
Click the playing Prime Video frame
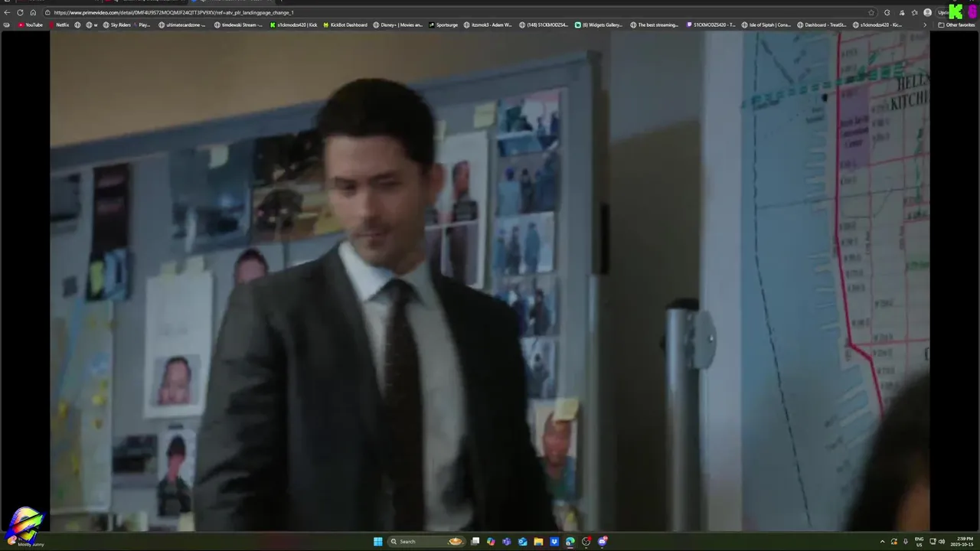coord(490,282)
